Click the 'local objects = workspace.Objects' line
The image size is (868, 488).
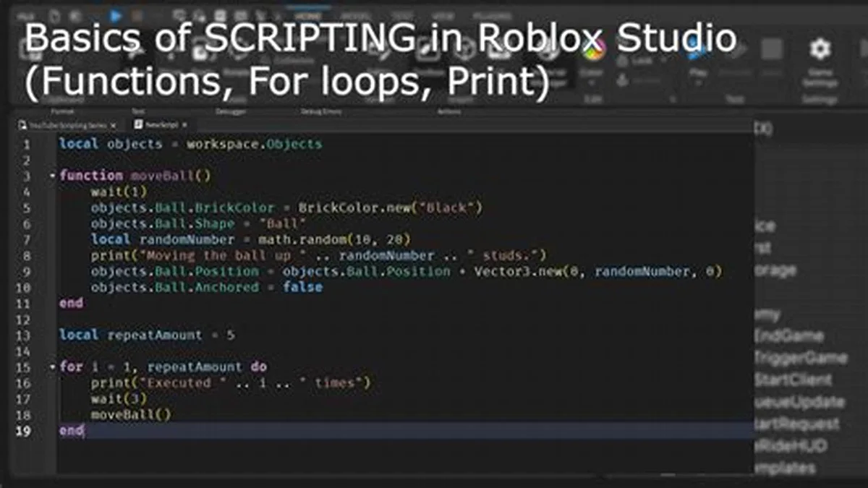click(x=191, y=144)
